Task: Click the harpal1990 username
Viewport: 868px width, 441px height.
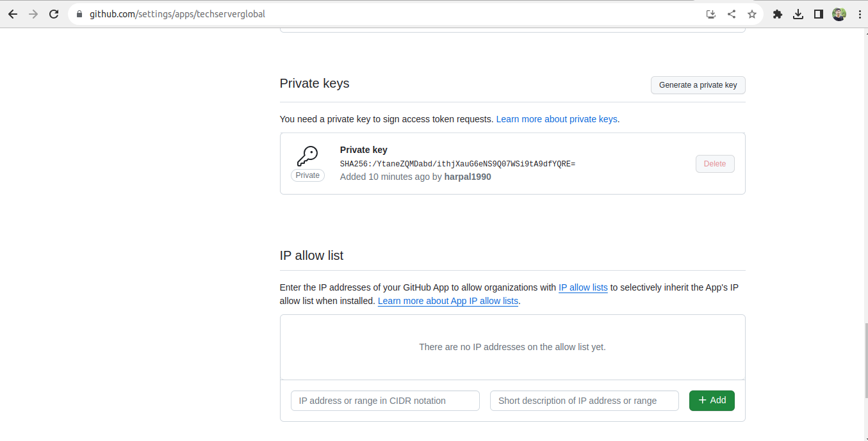Action: click(x=468, y=177)
